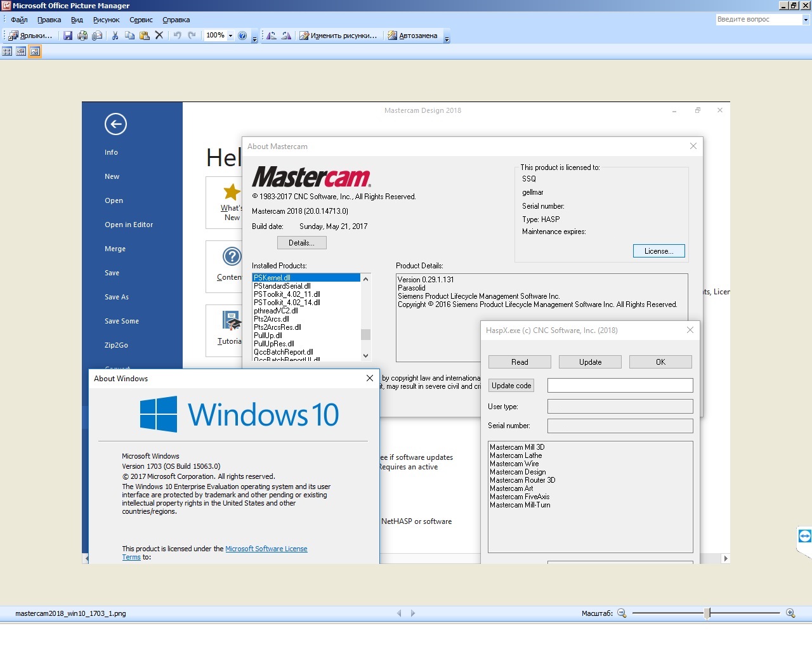Click the Print toolbar icon
Image resolution: width=812 pixels, height=647 pixels.
pyautogui.click(x=82, y=36)
